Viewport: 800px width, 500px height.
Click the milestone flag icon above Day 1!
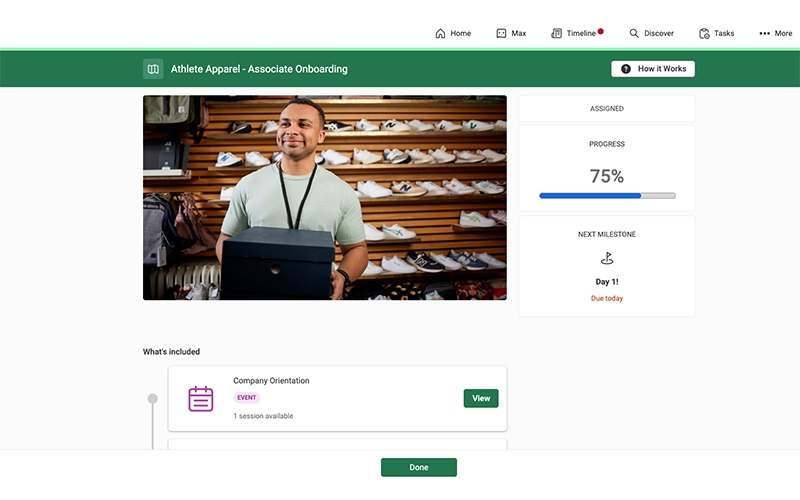pos(606,259)
